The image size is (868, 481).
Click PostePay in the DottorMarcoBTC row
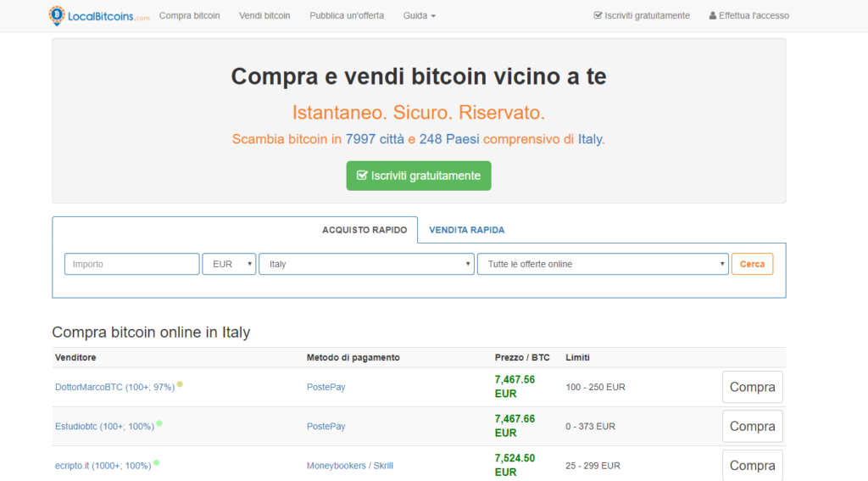(326, 387)
